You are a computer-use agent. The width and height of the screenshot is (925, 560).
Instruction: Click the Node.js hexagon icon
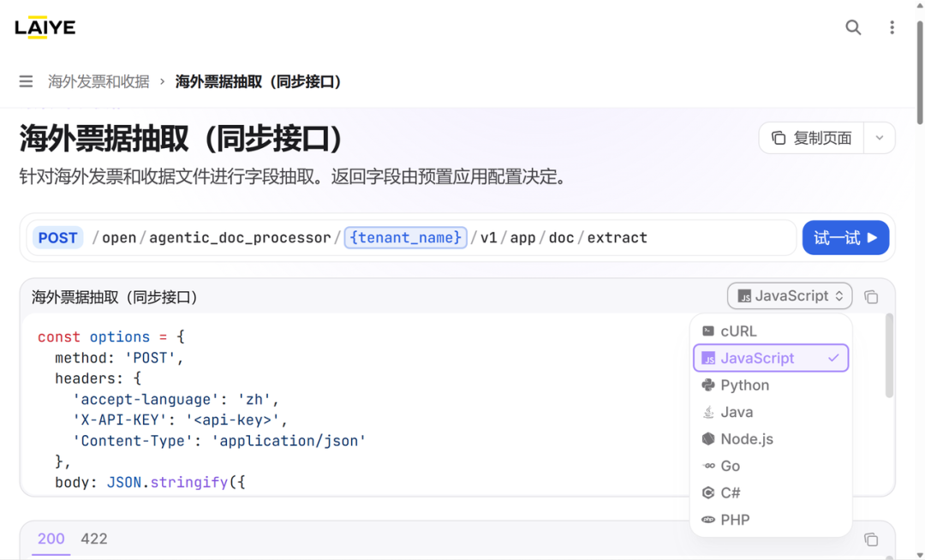click(x=708, y=439)
